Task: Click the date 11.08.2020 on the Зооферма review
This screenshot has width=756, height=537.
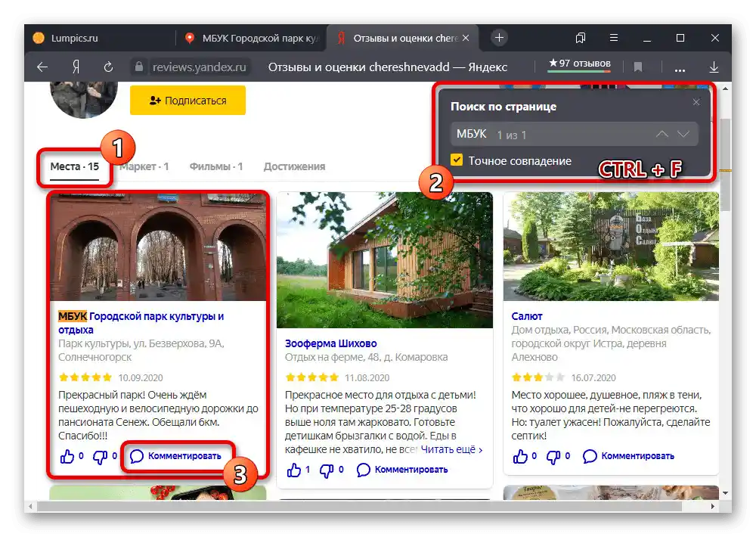Action: point(367,377)
